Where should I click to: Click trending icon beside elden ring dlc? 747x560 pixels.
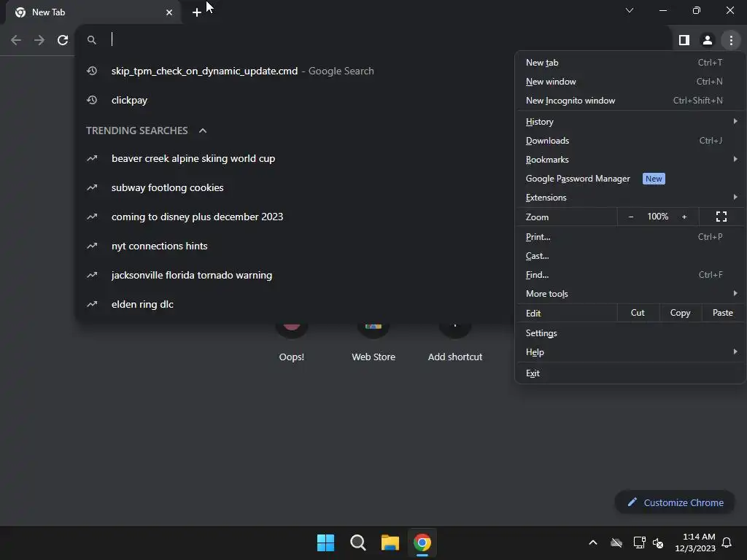tap(92, 304)
